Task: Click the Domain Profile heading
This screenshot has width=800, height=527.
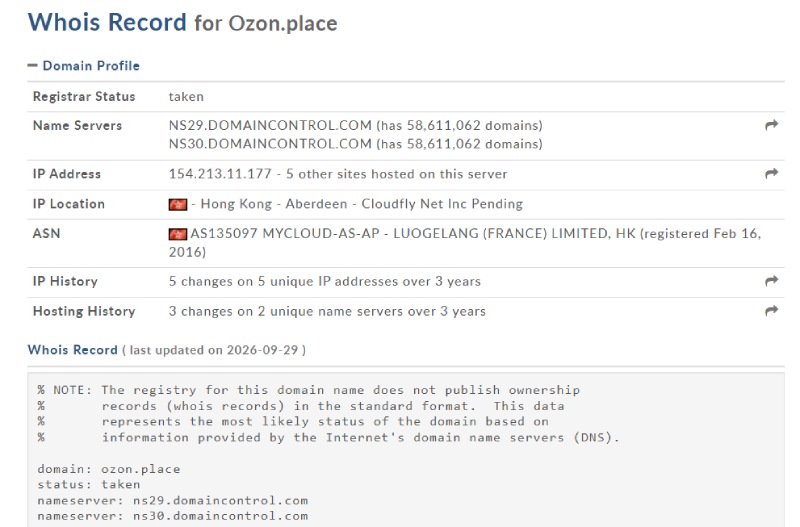Action: (x=91, y=66)
